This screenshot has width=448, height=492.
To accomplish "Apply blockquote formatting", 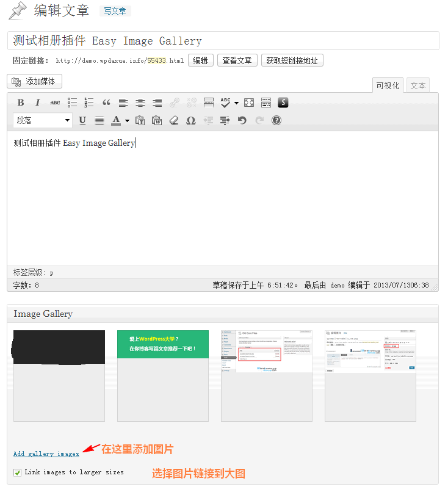I will click(x=106, y=103).
